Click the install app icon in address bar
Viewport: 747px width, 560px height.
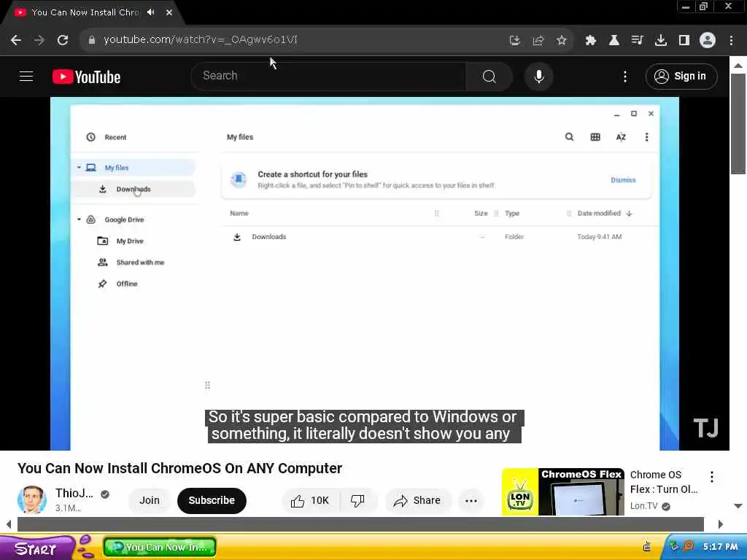(x=514, y=41)
